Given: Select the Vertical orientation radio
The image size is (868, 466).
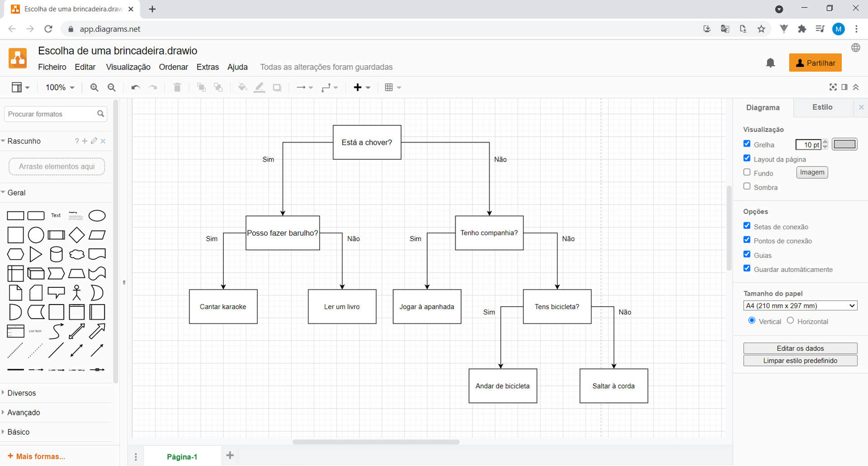Looking at the screenshot, I should [752, 320].
